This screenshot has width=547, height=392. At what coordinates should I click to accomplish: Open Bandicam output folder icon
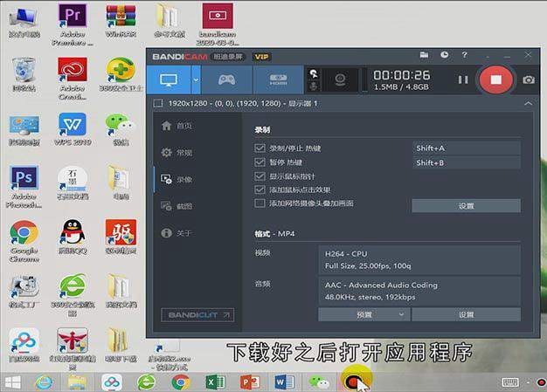pos(424,55)
